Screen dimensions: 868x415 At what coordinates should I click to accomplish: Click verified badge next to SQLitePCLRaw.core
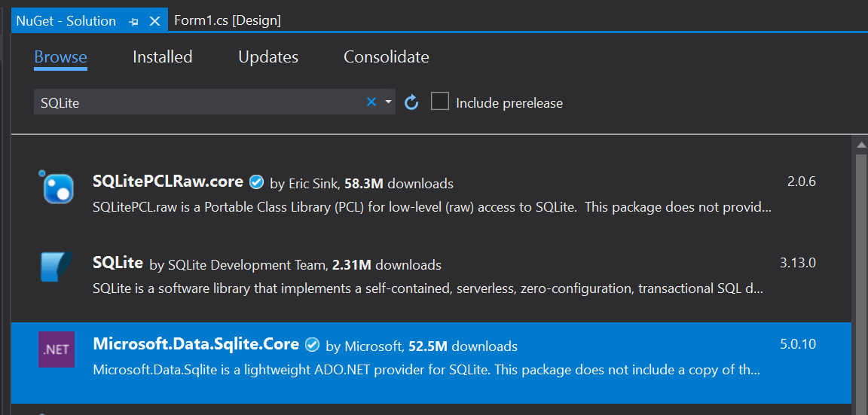(x=256, y=182)
